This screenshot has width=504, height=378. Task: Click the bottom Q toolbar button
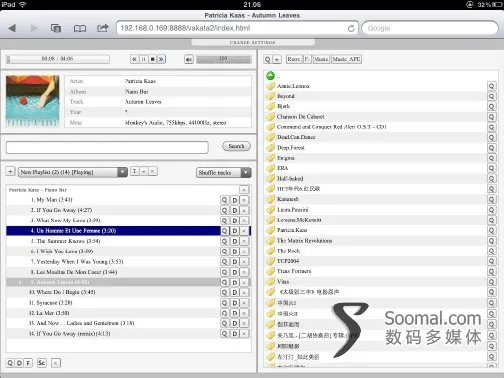(10, 363)
